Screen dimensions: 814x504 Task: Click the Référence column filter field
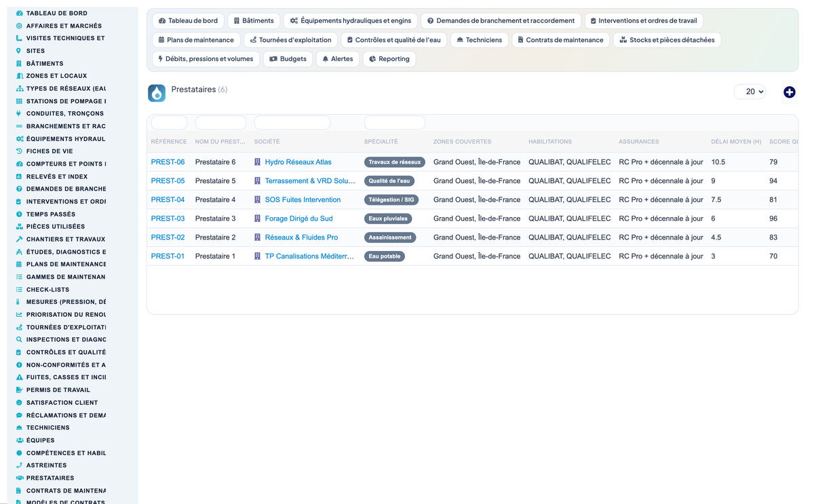[x=169, y=123]
